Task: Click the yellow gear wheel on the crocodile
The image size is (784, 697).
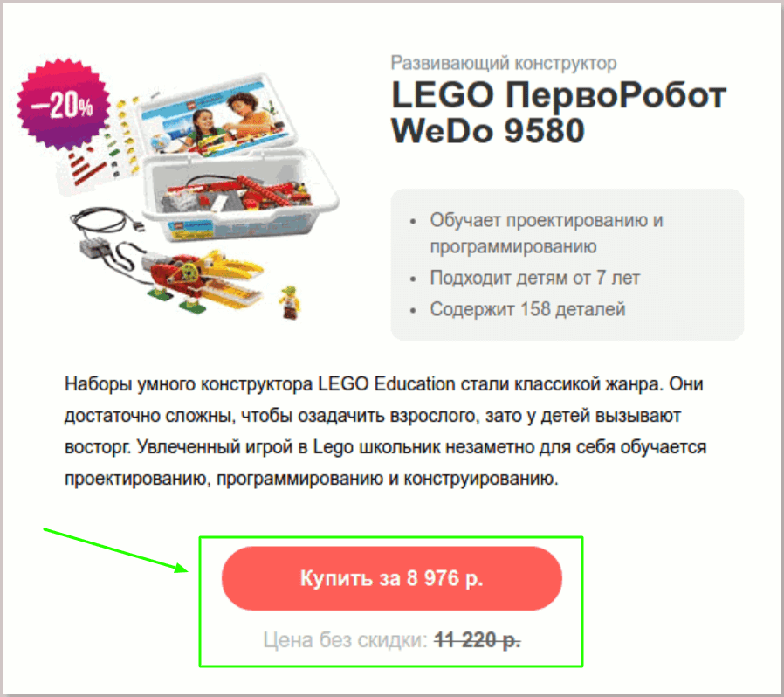Action: pos(189,273)
